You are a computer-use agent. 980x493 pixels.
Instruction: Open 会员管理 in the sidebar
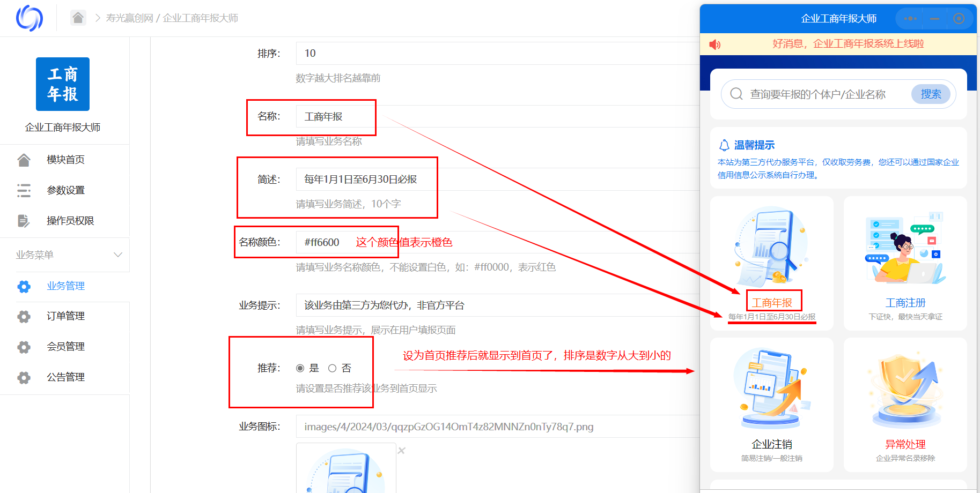tap(65, 347)
